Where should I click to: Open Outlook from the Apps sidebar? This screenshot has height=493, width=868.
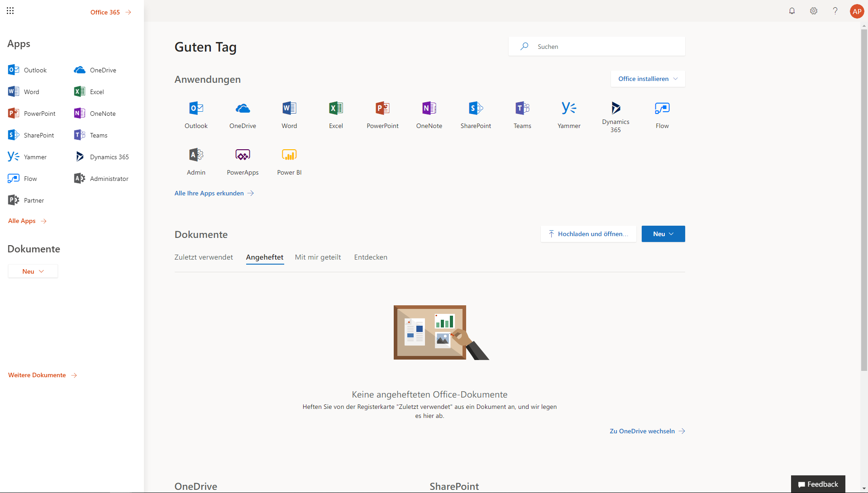click(28, 70)
